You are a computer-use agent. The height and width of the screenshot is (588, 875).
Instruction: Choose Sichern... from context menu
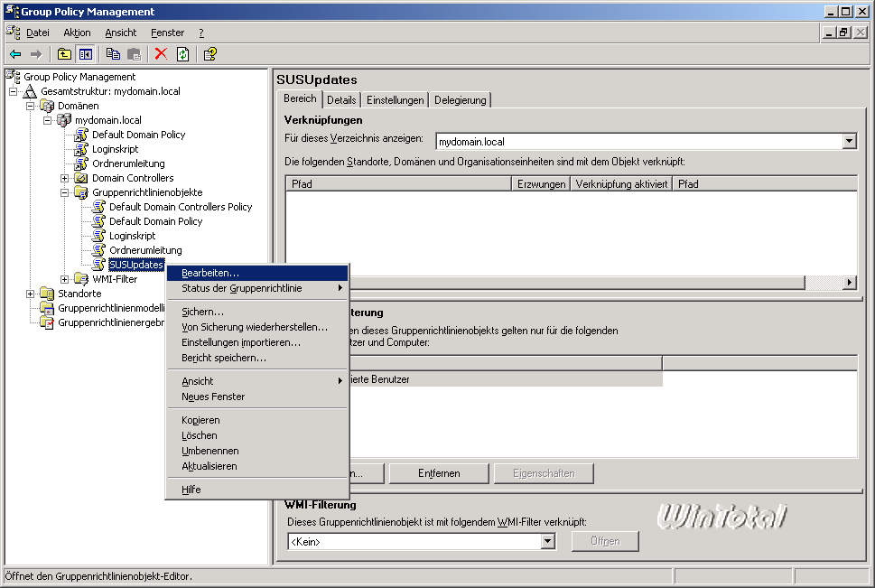click(x=257, y=312)
